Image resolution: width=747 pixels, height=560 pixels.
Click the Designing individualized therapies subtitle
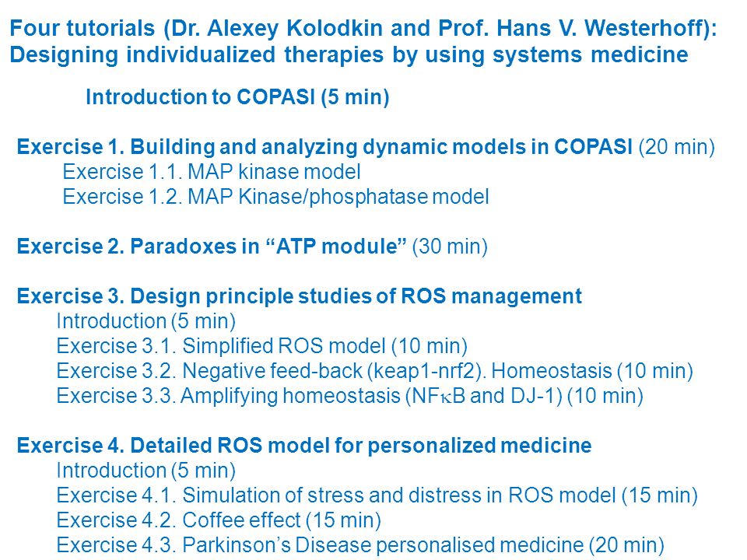click(x=349, y=54)
